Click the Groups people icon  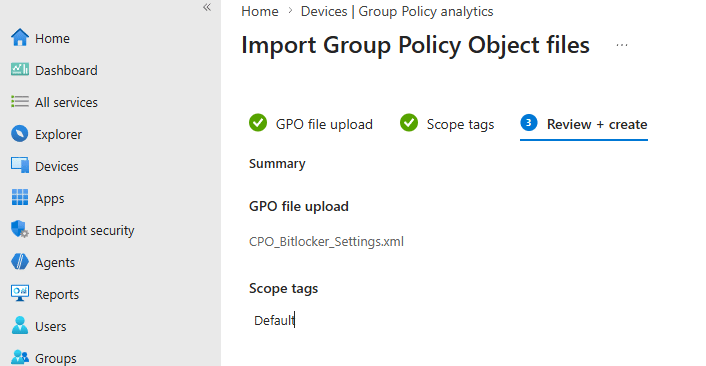point(20,357)
